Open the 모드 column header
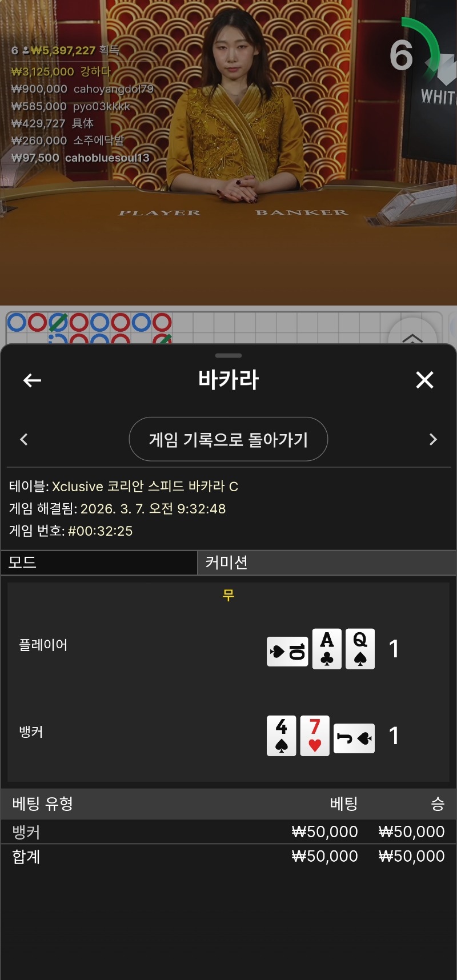 pos(99,563)
